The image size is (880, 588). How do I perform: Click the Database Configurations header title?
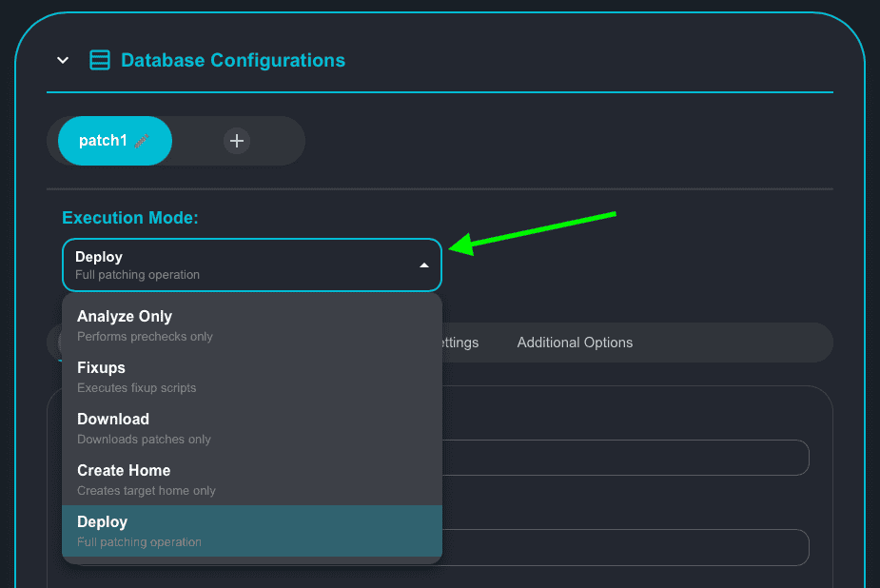tap(233, 60)
